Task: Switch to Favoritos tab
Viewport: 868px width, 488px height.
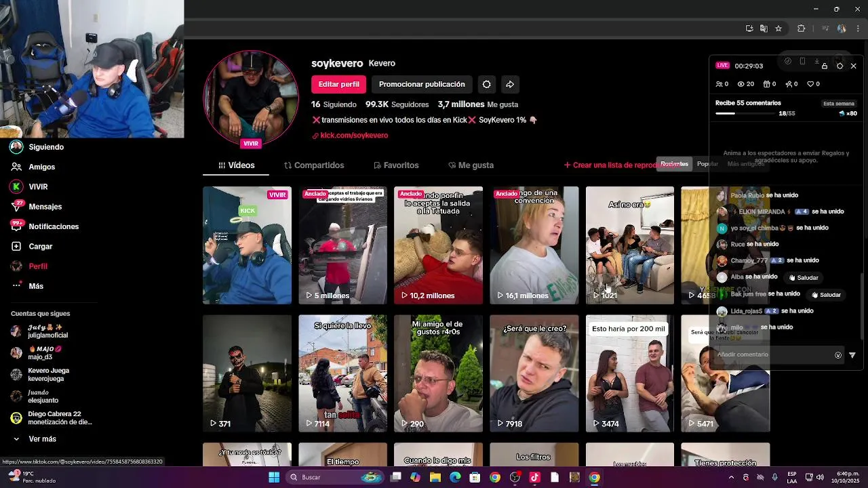Action: click(396, 165)
